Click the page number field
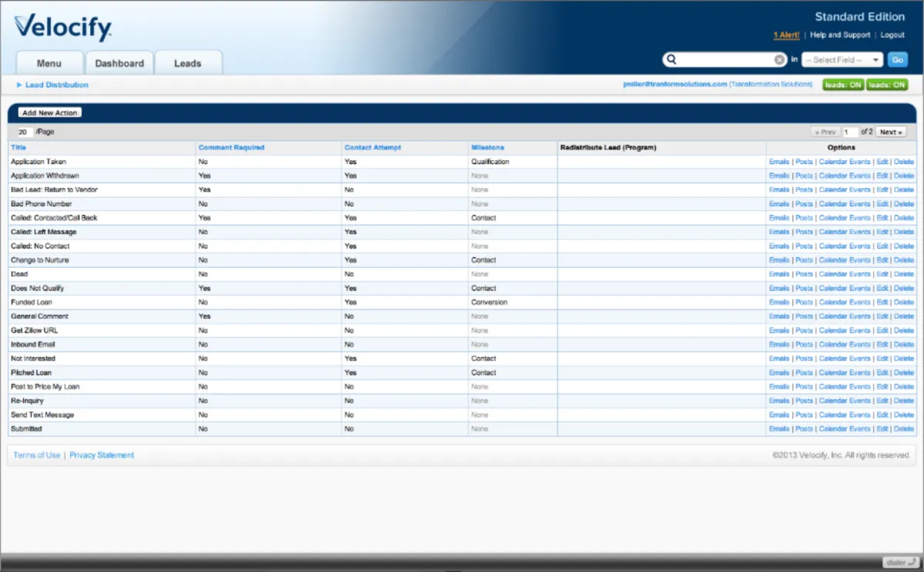Image resolution: width=924 pixels, height=572 pixels. [x=850, y=132]
